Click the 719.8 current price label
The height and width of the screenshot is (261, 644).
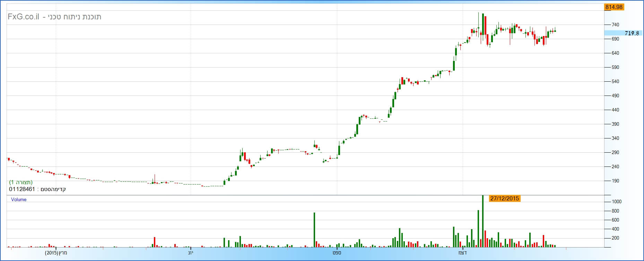[632, 33]
